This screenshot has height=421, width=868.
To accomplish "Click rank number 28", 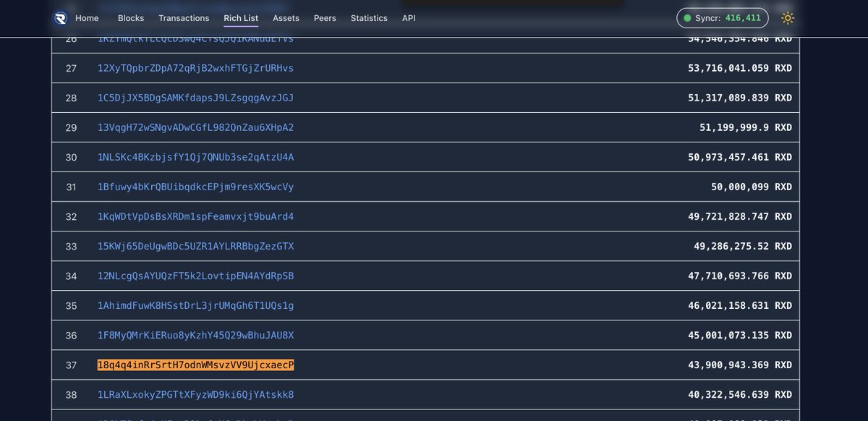I will [x=71, y=98].
